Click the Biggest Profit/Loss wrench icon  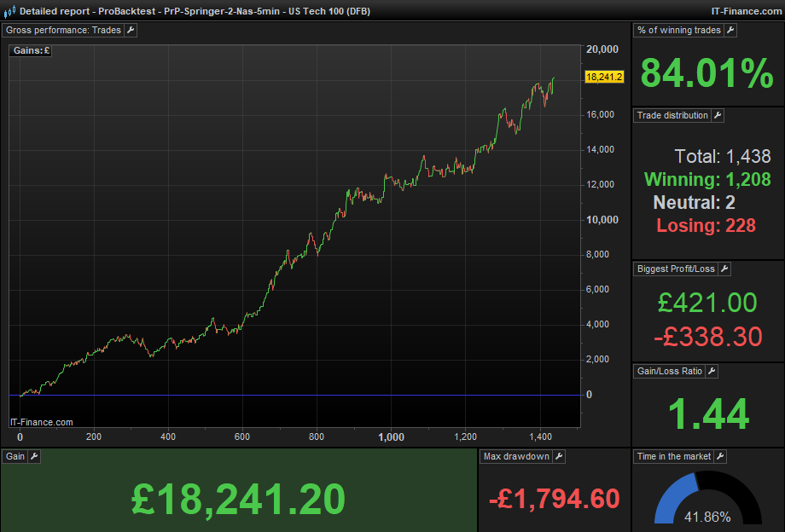(724, 269)
